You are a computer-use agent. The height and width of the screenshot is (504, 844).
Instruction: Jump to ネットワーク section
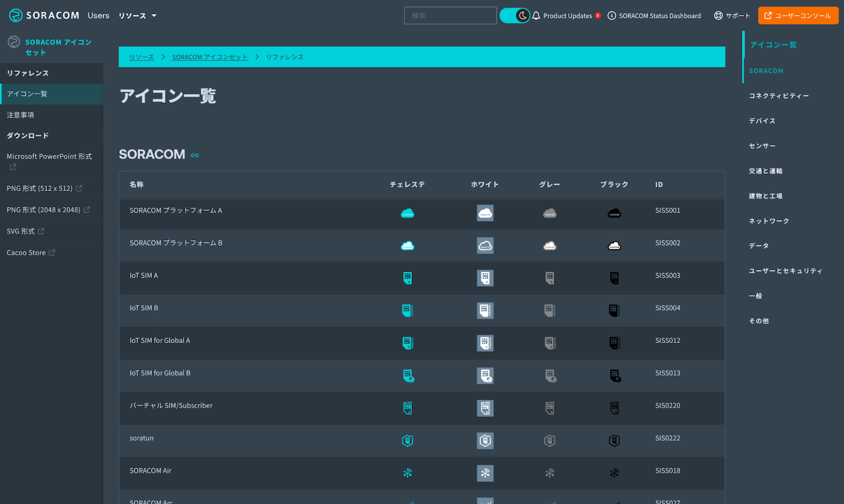pyautogui.click(x=769, y=221)
